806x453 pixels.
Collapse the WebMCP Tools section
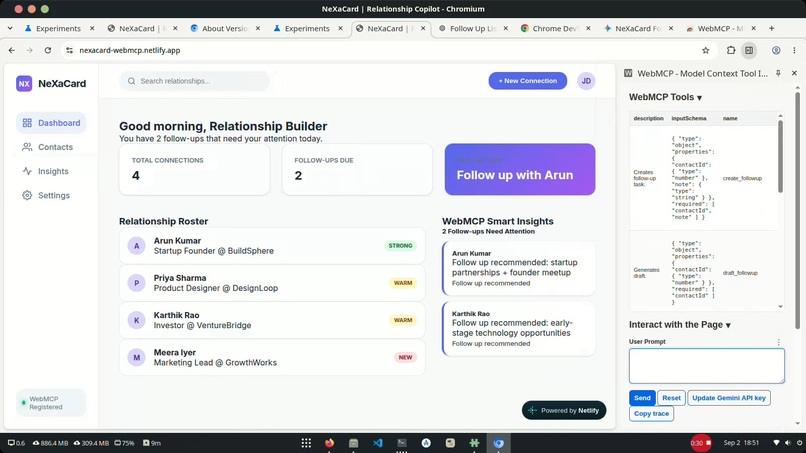point(666,97)
